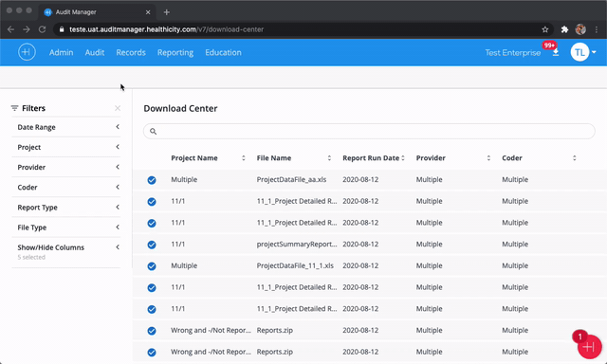This screenshot has width=607, height=364.
Task: Sort by Project Name column arrows
Action: coord(244,157)
